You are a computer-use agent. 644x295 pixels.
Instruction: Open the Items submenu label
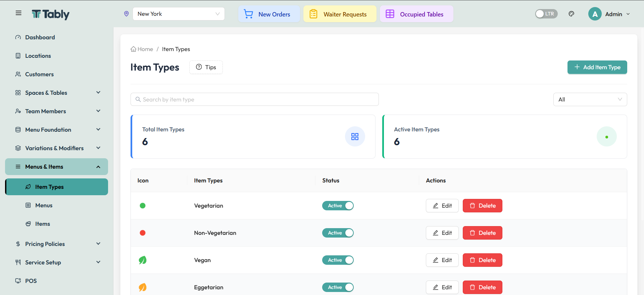[x=43, y=224]
